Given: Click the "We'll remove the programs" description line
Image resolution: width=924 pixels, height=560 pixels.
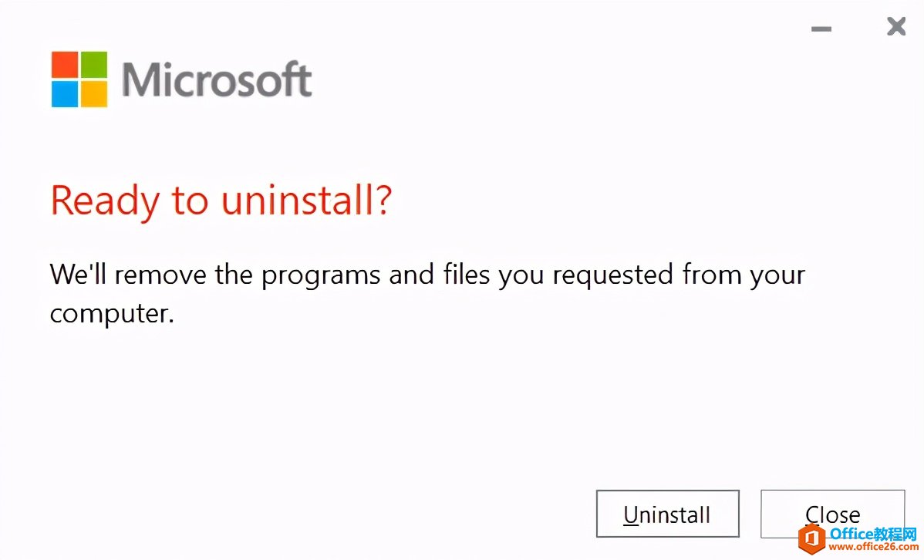Looking at the screenshot, I should pos(427,275).
